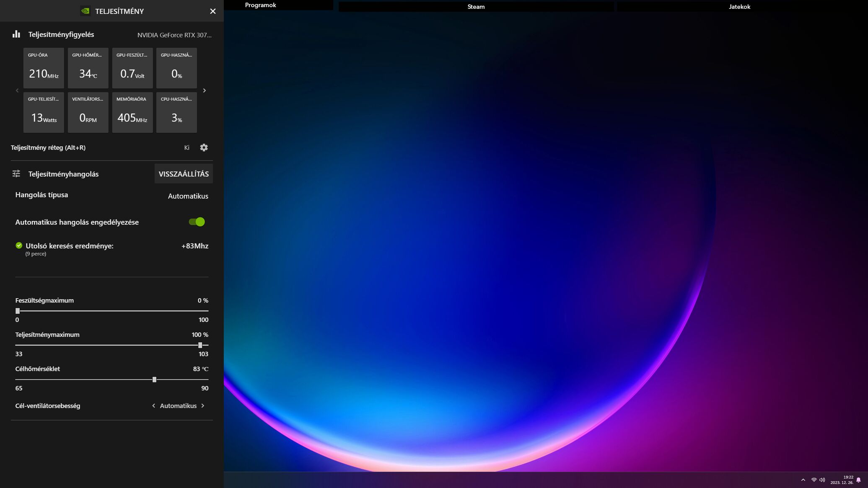868x488 pixels.
Task: Click the Teljesítményfigyelés bar chart icon
Action: (x=16, y=34)
